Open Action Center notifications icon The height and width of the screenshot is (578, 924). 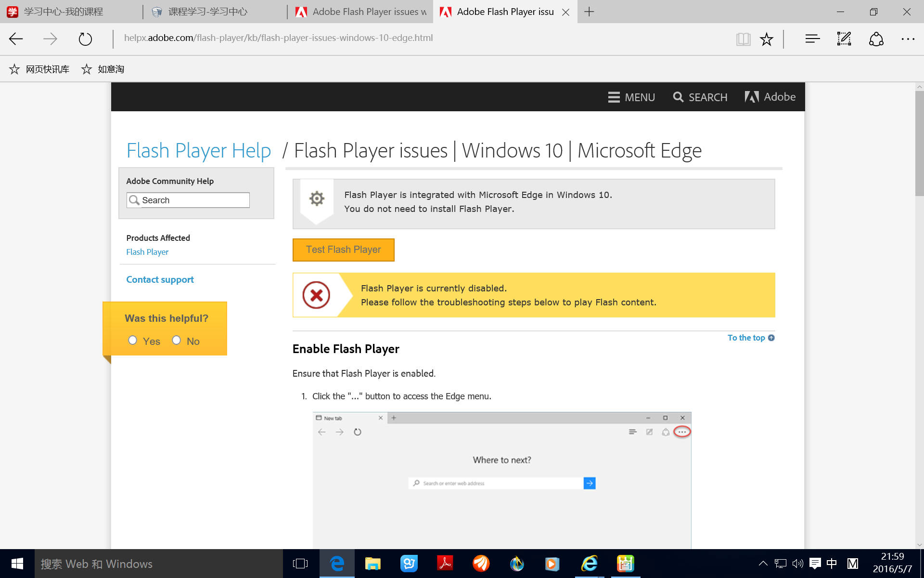tap(815, 564)
